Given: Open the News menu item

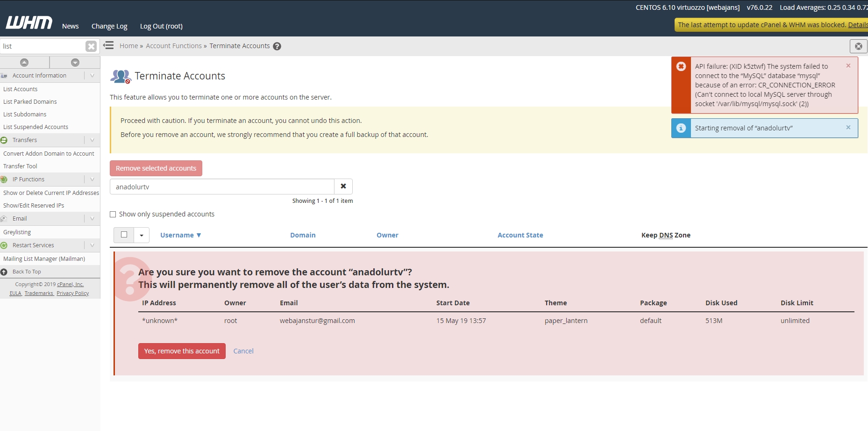Looking at the screenshot, I should click(71, 26).
